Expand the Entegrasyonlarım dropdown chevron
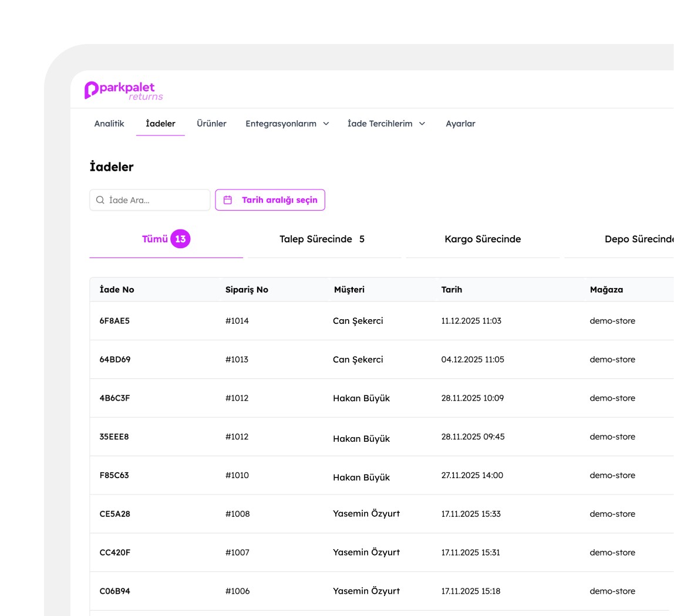Screen dimensions: 674x616 point(326,124)
